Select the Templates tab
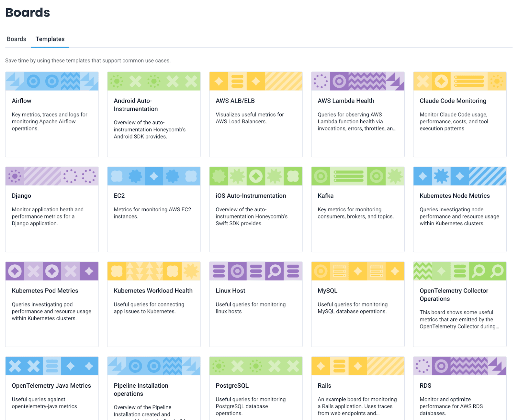 tap(50, 39)
